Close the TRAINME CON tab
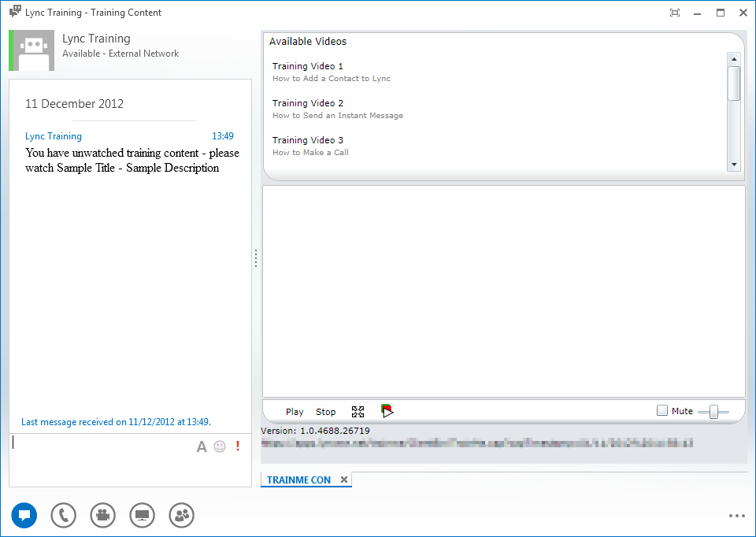This screenshot has height=537, width=756. click(x=344, y=480)
